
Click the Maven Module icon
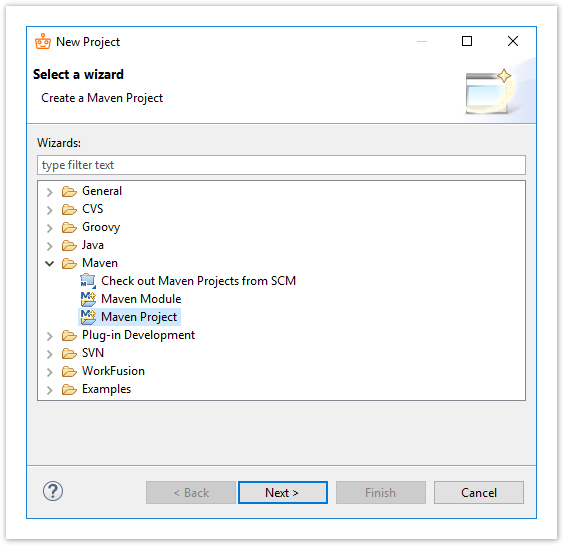[88, 299]
